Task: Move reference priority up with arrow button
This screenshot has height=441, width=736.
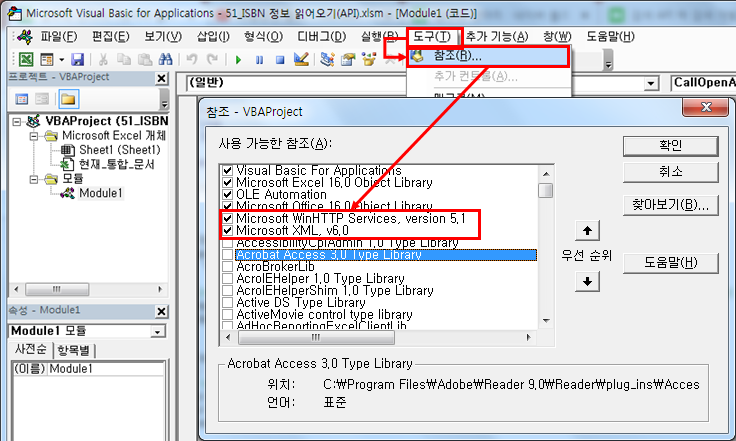Action: pos(587,231)
